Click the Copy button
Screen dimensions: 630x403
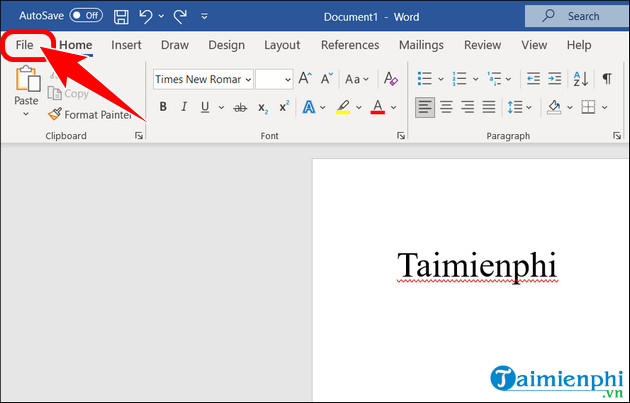pos(68,94)
